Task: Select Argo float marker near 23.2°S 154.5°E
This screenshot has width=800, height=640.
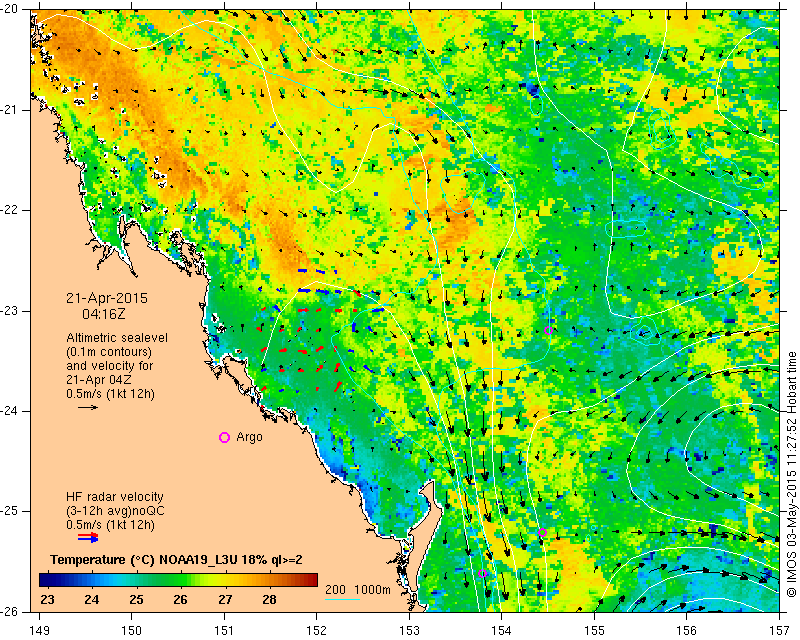Action: click(548, 330)
